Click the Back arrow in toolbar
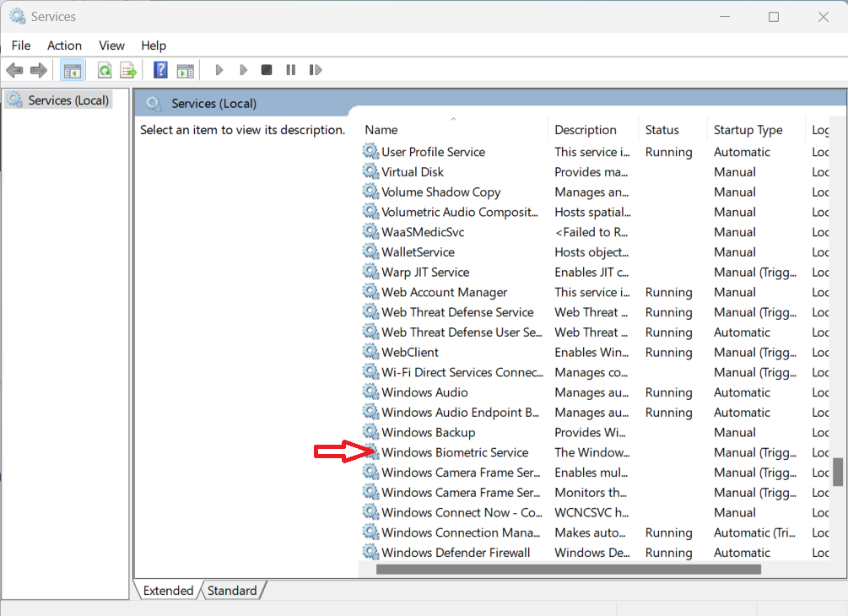This screenshot has width=848, height=616. click(x=14, y=70)
